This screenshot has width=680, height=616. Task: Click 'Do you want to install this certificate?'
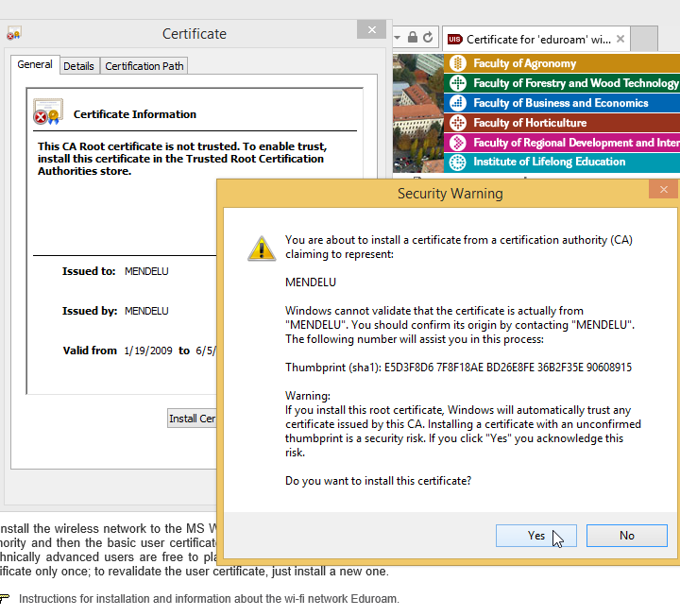point(378,481)
